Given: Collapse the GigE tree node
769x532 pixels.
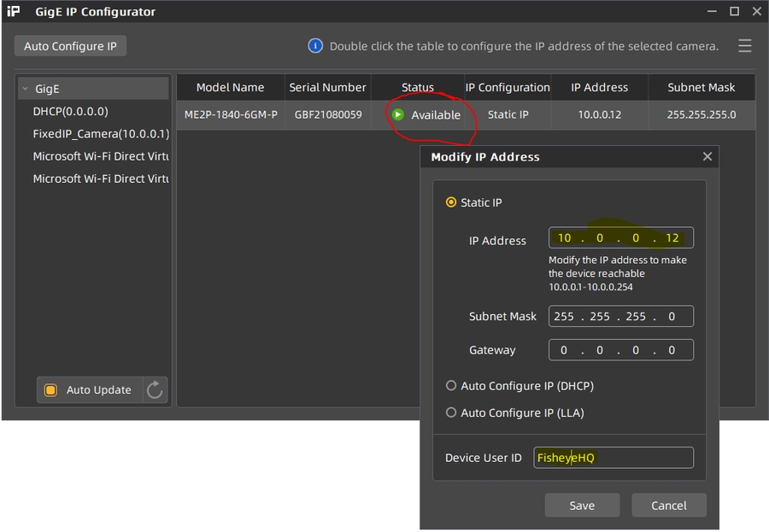Looking at the screenshot, I should coord(26,89).
